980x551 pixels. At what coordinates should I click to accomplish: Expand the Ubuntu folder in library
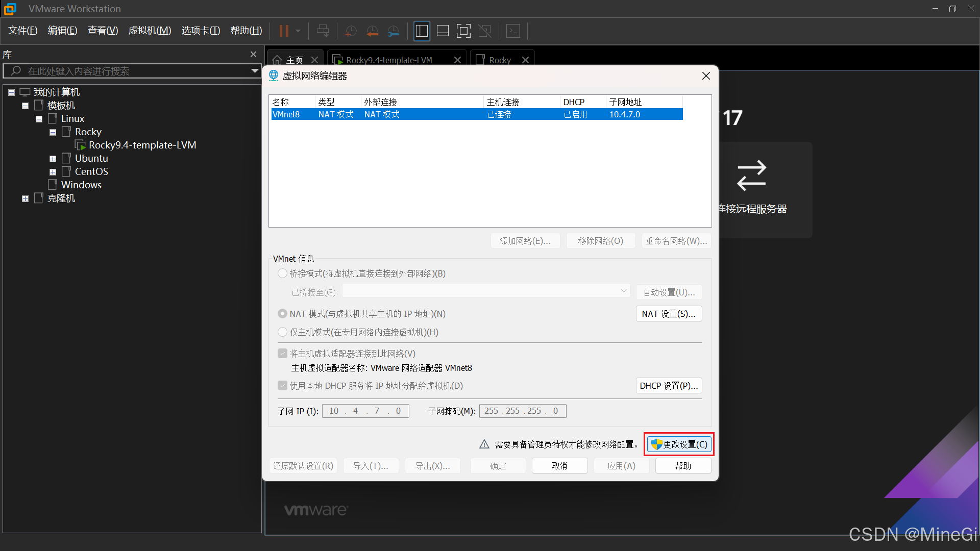tap(53, 159)
